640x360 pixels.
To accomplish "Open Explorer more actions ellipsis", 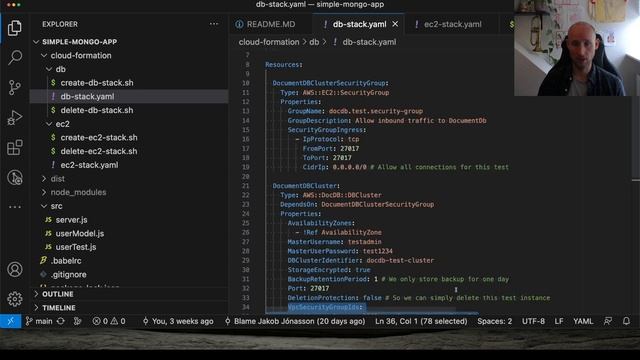I will (x=214, y=24).
